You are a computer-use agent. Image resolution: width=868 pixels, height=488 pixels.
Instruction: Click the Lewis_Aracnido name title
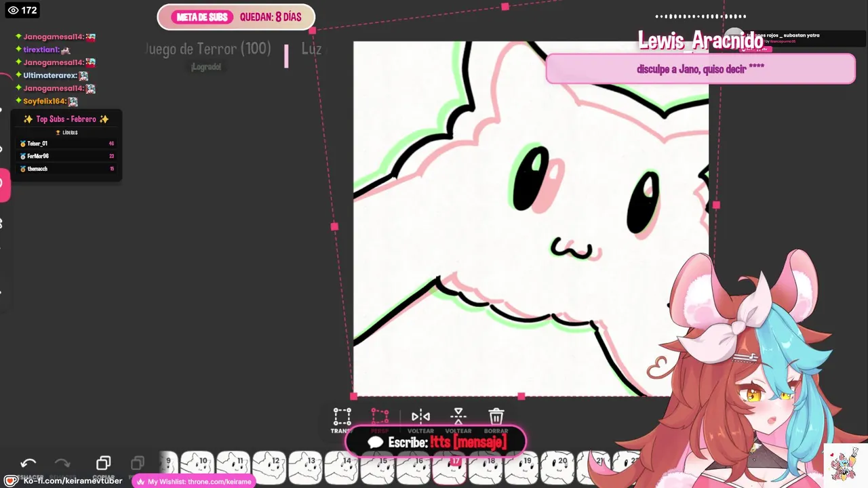click(x=701, y=41)
